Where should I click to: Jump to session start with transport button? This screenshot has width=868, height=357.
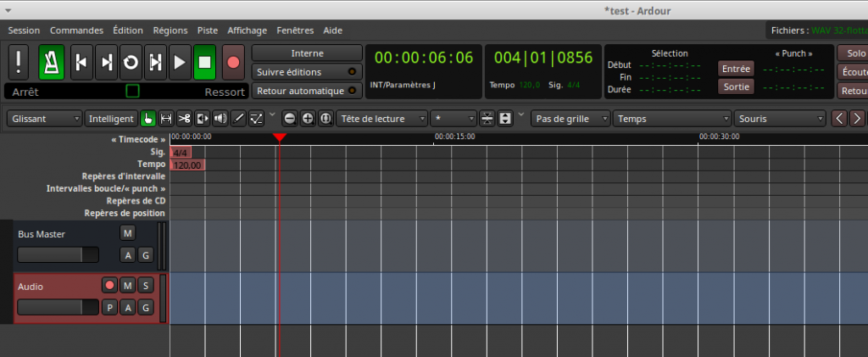click(81, 62)
